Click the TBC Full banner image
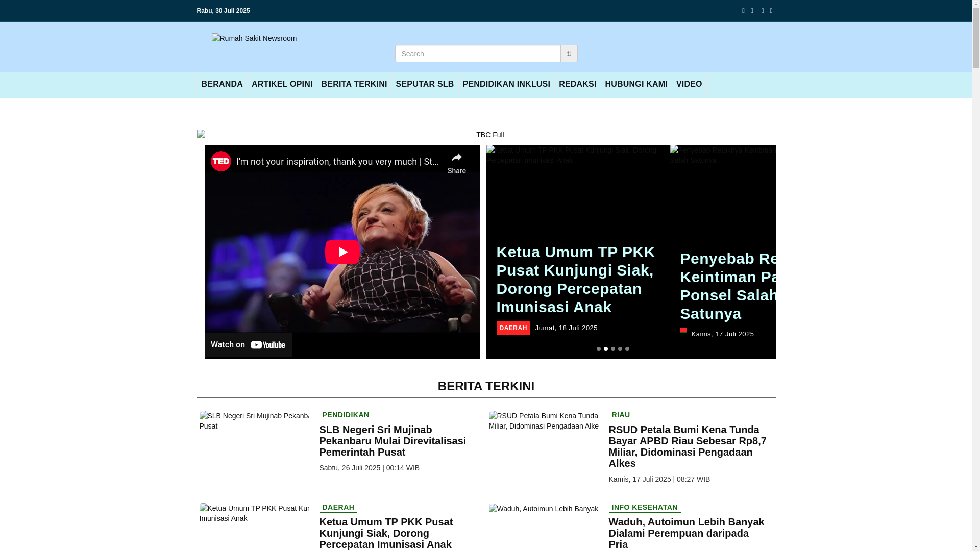 pyautogui.click(x=486, y=135)
